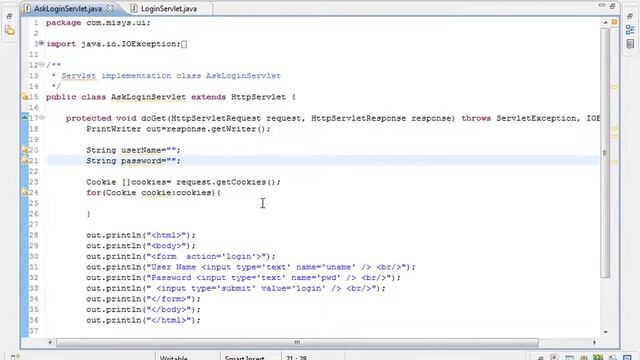Click the 'out.println("</body>");' line
Screen dimensions: 640x360
tap(143, 309)
